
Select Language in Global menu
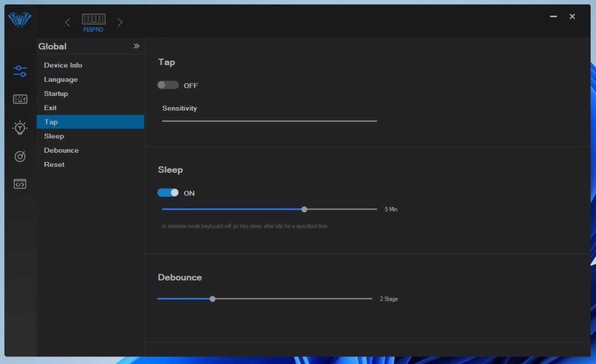point(90,80)
